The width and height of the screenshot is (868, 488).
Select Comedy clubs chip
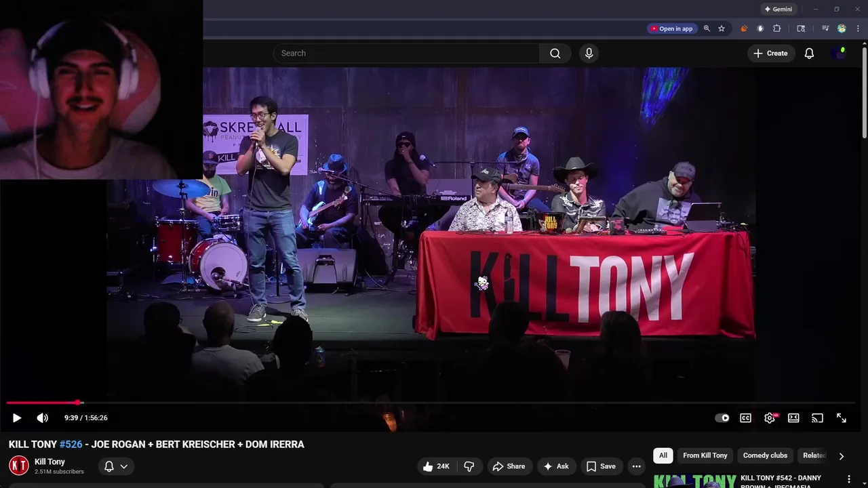point(765,455)
